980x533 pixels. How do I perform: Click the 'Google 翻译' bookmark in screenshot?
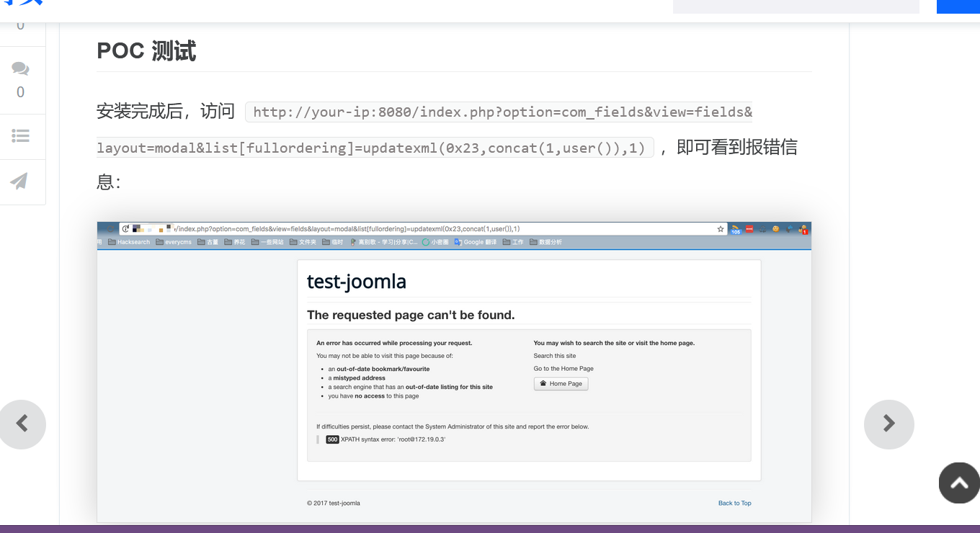pyautogui.click(x=475, y=242)
